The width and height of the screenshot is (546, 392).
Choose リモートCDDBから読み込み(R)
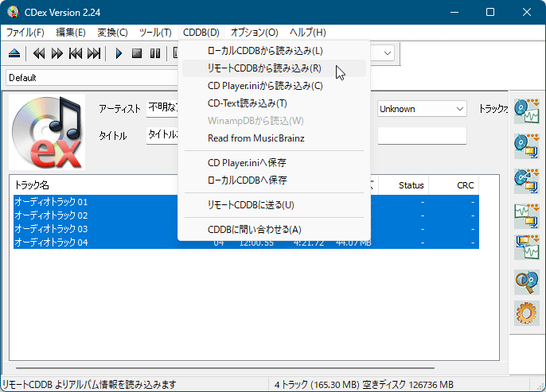click(x=274, y=68)
